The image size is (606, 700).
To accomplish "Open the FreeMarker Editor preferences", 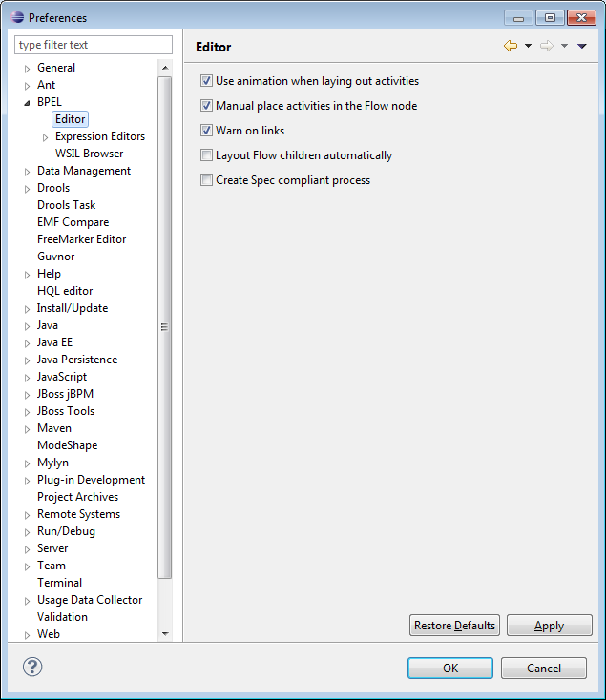I will pyautogui.click(x=81, y=239).
